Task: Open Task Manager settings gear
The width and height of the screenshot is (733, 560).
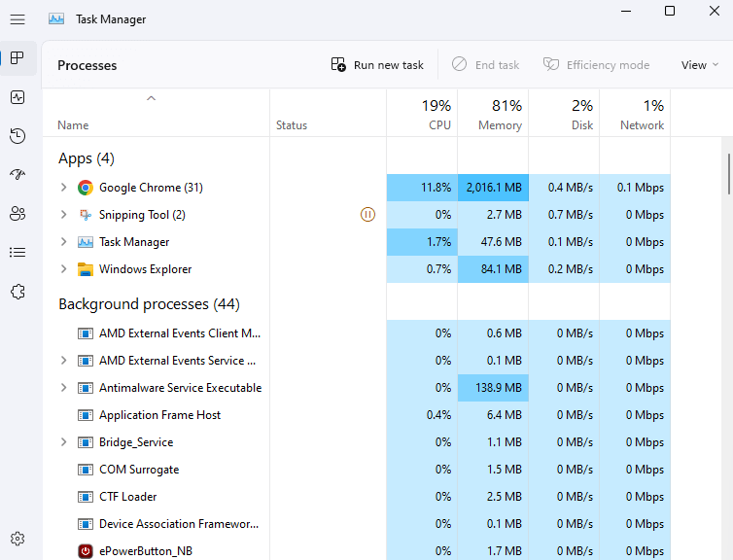Action: coord(17,539)
